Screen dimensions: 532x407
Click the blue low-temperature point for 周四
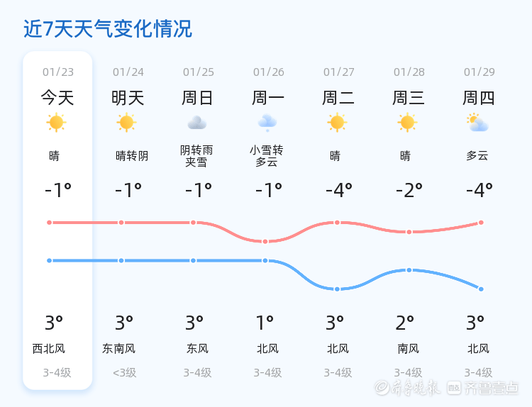point(481,289)
